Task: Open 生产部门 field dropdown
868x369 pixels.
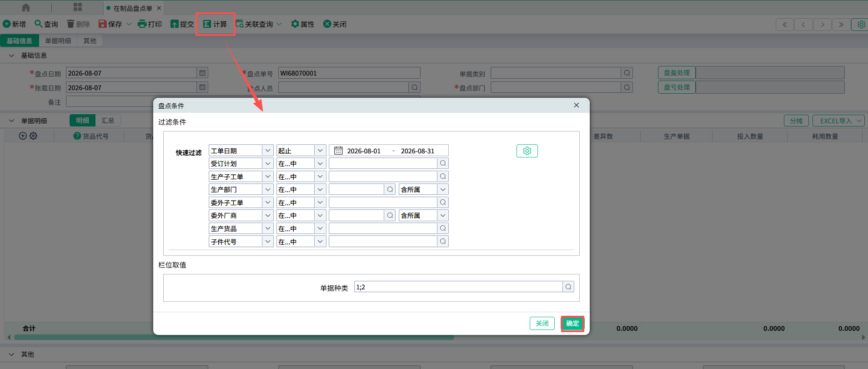Action: click(x=268, y=189)
